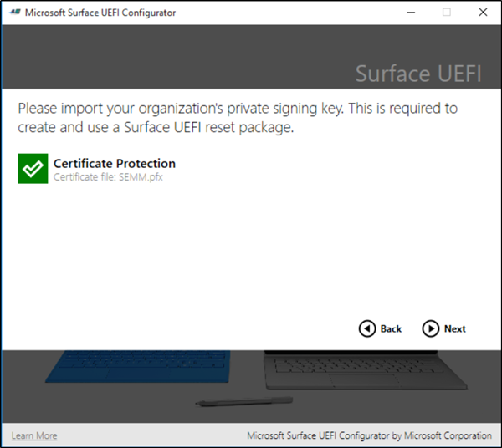Click the green Certificate Protection checkmark icon

33,169
